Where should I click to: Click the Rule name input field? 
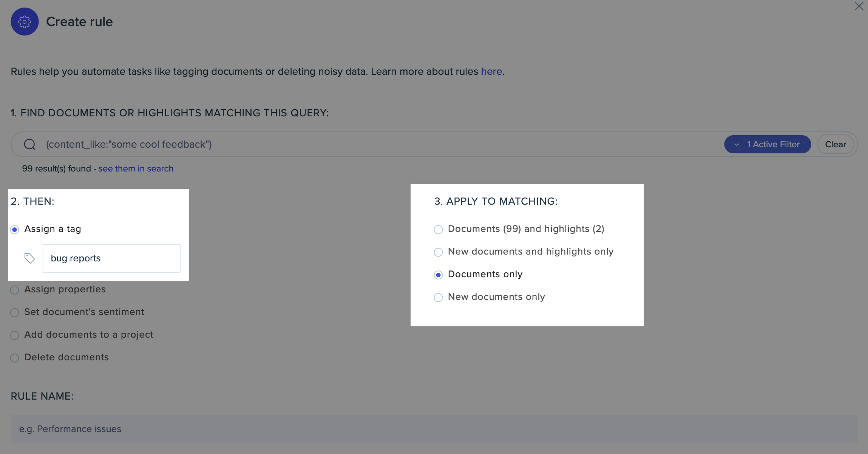(434, 429)
